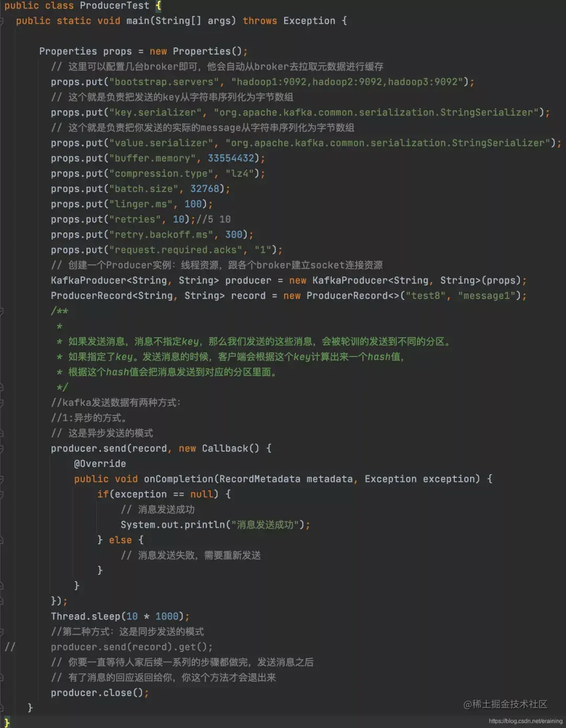The height and width of the screenshot is (728, 566).
Task: Click the '// 这是异步发送的模式' comment
Action: (102, 433)
